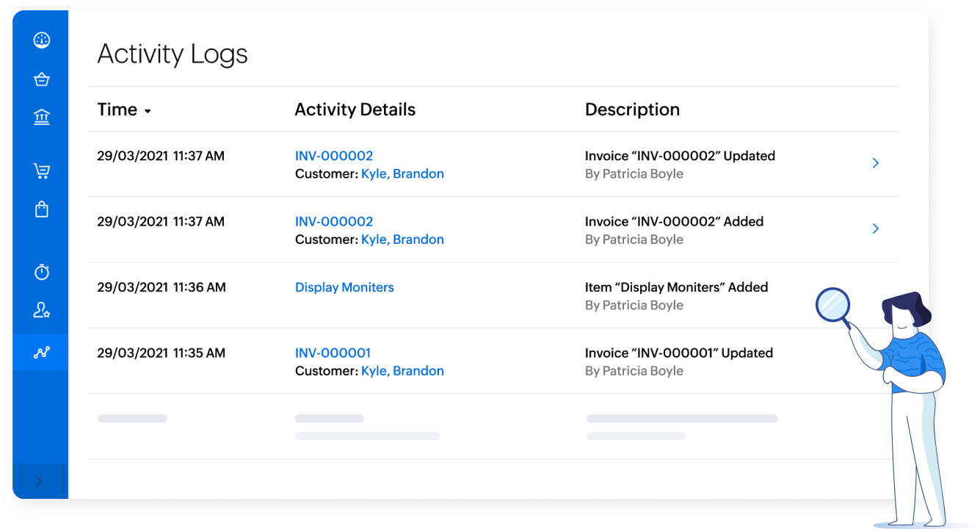This screenshot has height=529, width=980.
Task: Expand details of Invoice INV-000002 Added row
Action: 875,228
